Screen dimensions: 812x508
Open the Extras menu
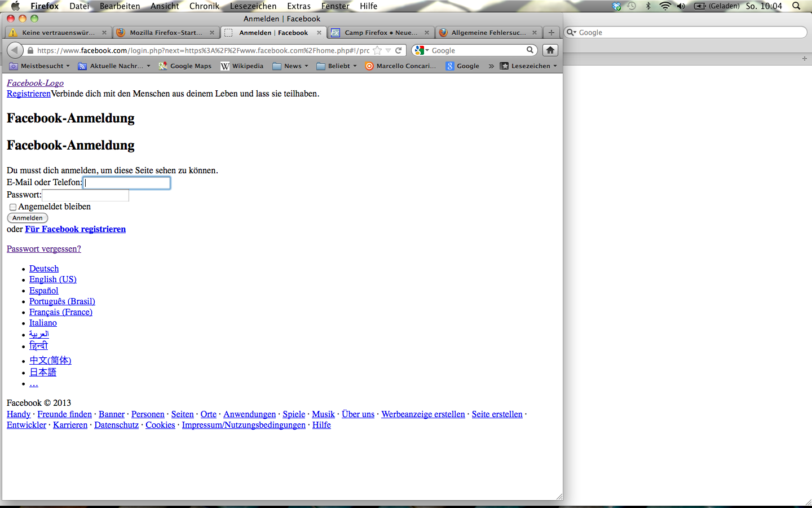pos(299,6)
